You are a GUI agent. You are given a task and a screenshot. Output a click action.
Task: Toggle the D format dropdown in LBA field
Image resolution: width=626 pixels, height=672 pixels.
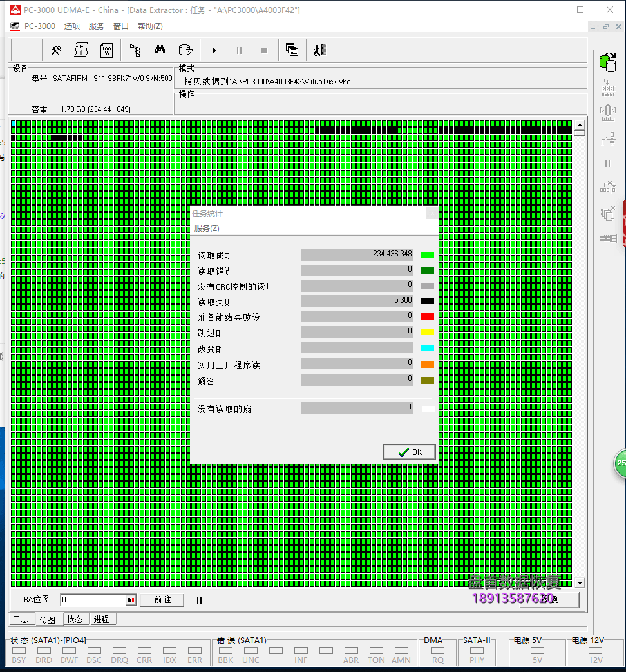(131, 601)
